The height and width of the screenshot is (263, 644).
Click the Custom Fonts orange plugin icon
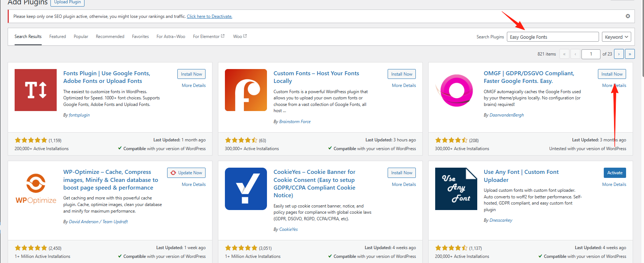click(x=246, y=90)
